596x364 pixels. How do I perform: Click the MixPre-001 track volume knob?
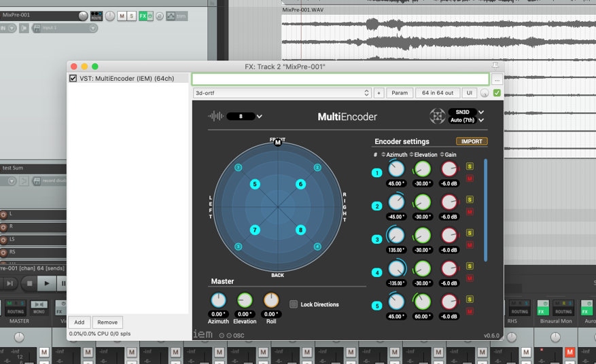point(83,16)
